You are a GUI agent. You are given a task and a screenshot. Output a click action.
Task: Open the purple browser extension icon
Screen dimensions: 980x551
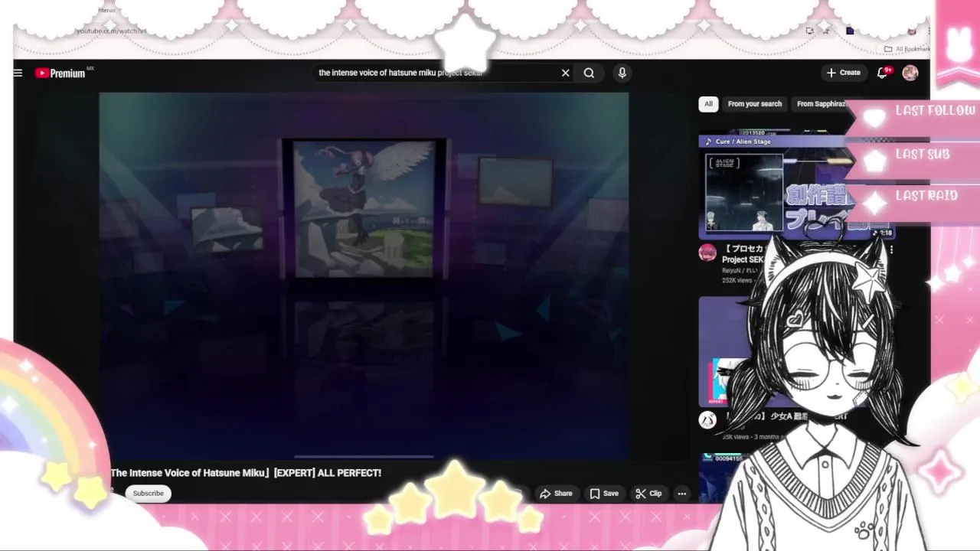click(850, 31)
